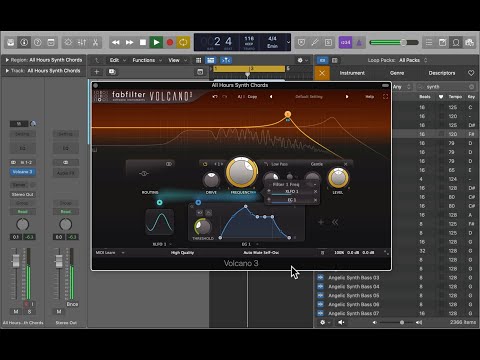Image resolution: width=480 pixels, height=360 pixels.
Task: Open the tracks area settings gear menu
Action: 302,60
